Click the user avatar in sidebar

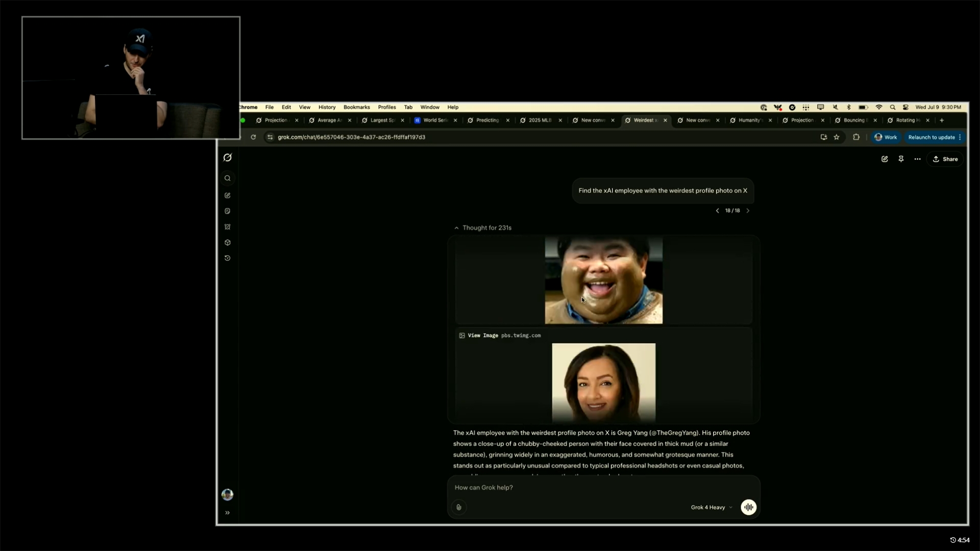228,494
